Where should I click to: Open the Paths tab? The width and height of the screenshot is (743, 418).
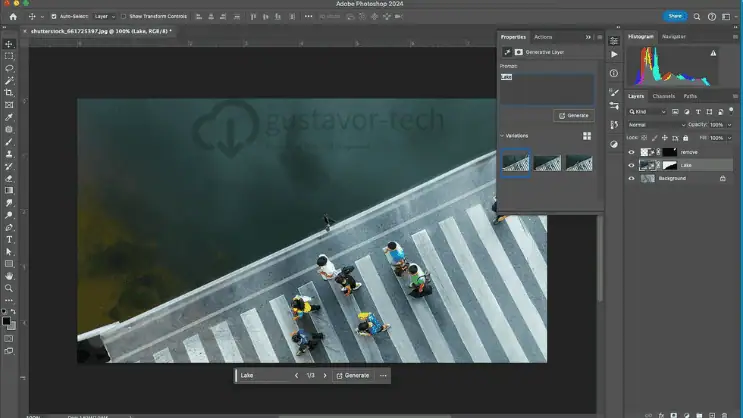point(690,96)
